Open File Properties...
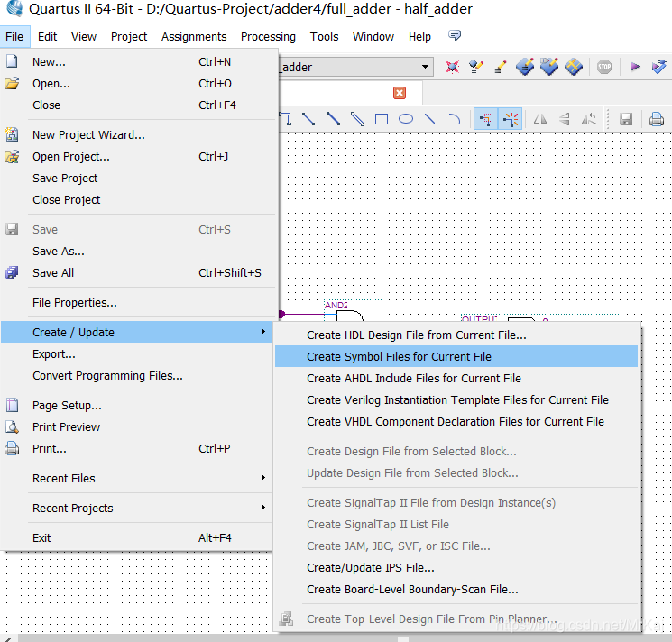672x642 pixels. 137,302
